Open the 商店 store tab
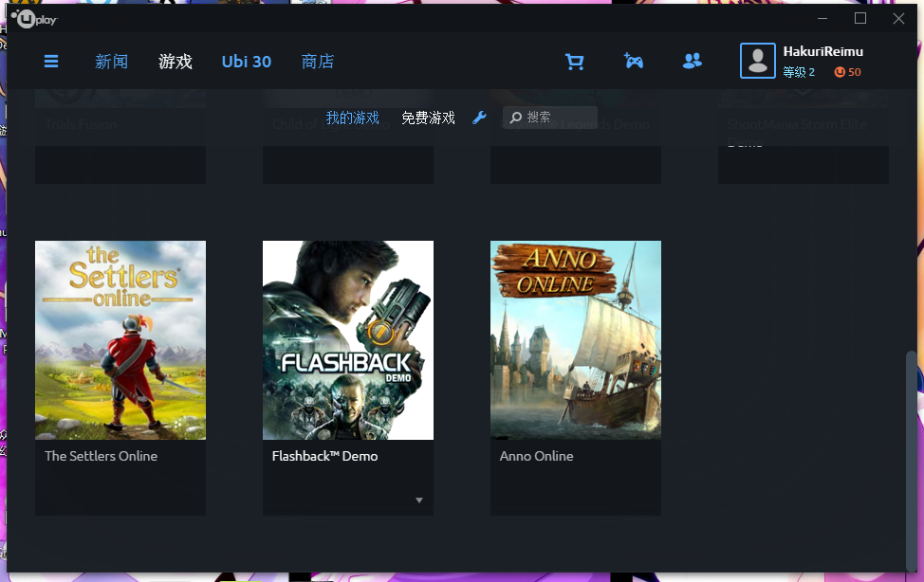This screenshot has height=582, width=924. pos(318,62)
